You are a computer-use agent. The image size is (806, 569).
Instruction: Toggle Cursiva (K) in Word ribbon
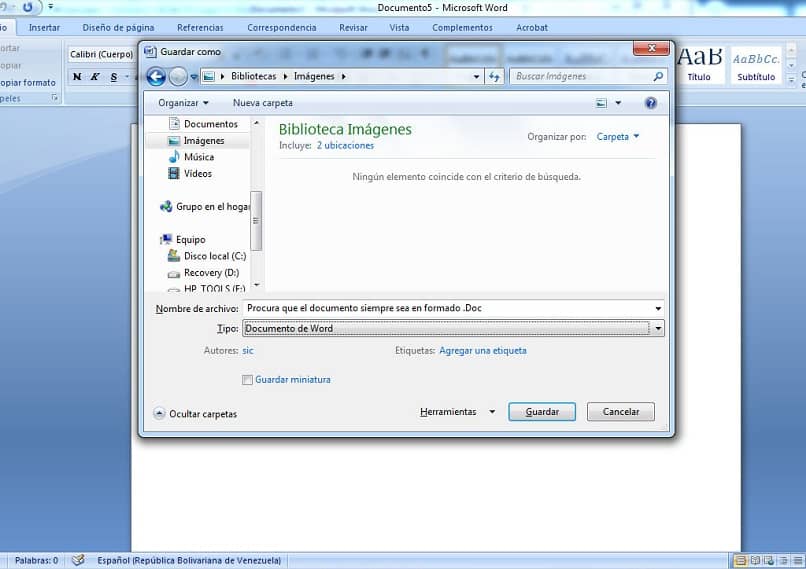point(95,77)
